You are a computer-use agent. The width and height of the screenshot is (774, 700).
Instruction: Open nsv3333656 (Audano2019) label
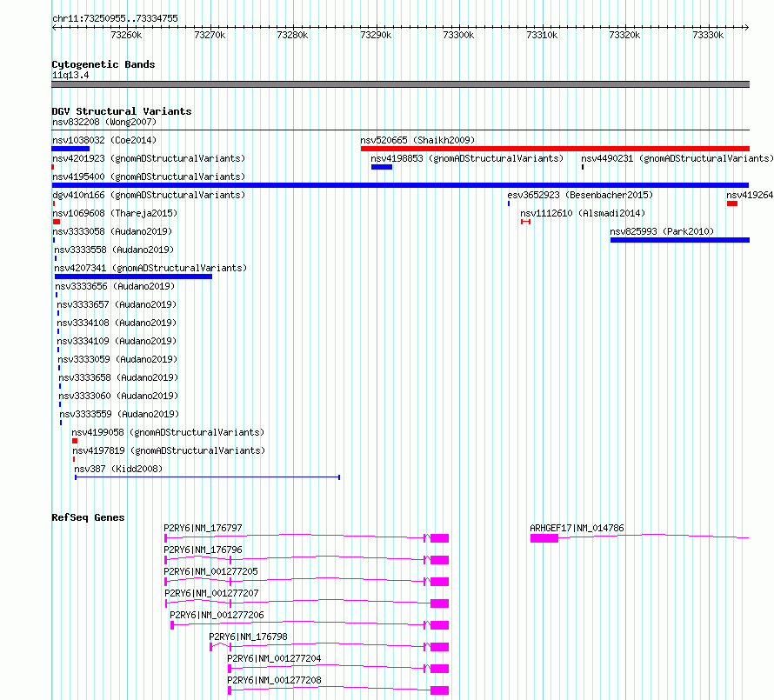point(115,286)
